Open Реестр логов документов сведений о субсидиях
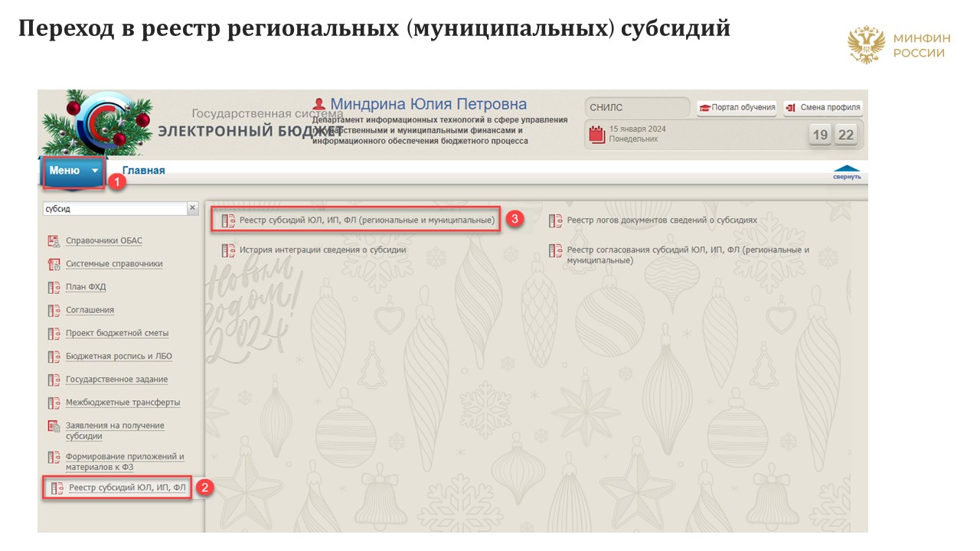Viewport: 980px width, 551px height. 661,220
